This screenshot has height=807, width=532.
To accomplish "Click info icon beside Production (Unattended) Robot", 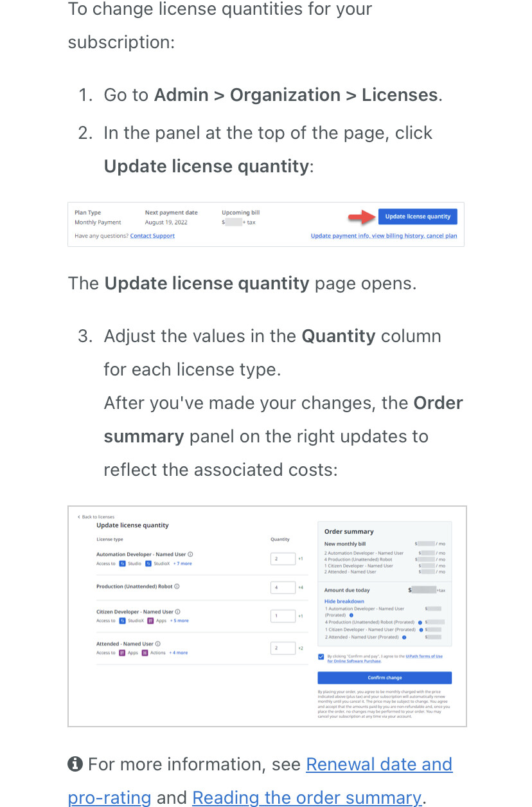I will click(x=177, y=586).
